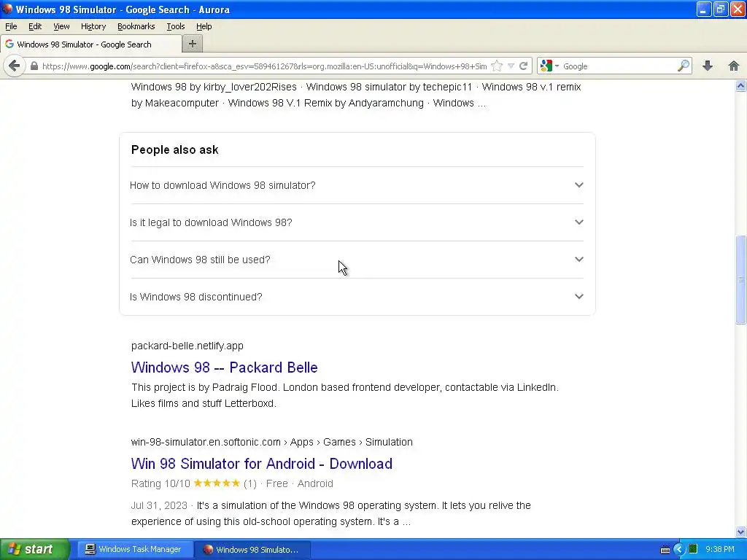Viewport: 747px width, 560px height.
Task: Click Windows 98 Simulator taskbar button
Action: point(252,549)
